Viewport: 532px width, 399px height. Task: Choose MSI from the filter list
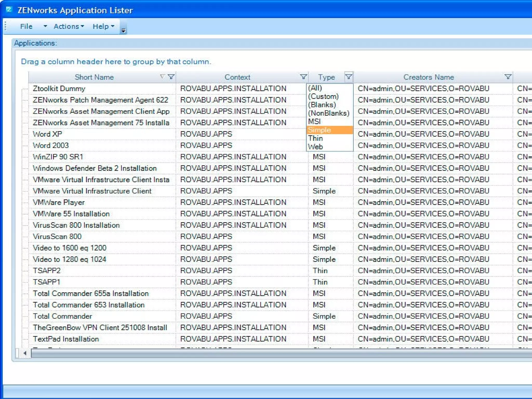coord(314,122)
